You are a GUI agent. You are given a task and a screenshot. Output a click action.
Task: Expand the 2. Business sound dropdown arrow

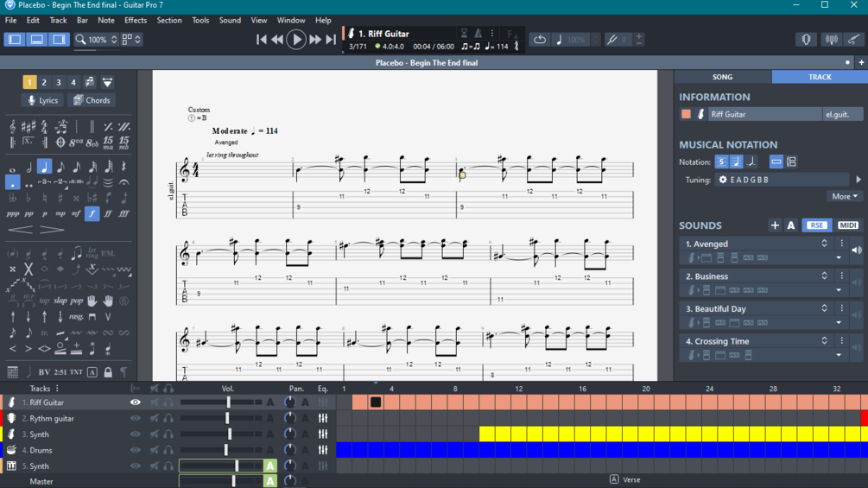point(839,290)
